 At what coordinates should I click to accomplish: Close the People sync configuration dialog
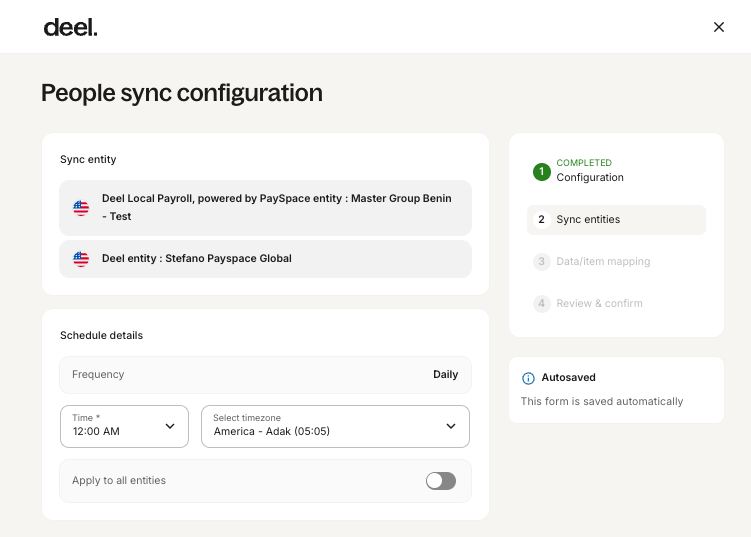coord(718,27)
